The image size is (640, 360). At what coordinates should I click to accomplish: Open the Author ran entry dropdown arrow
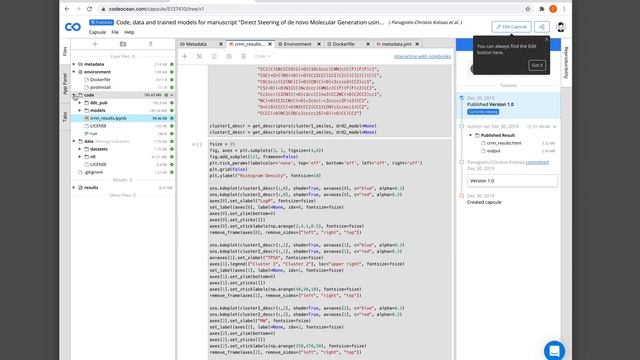555,127
